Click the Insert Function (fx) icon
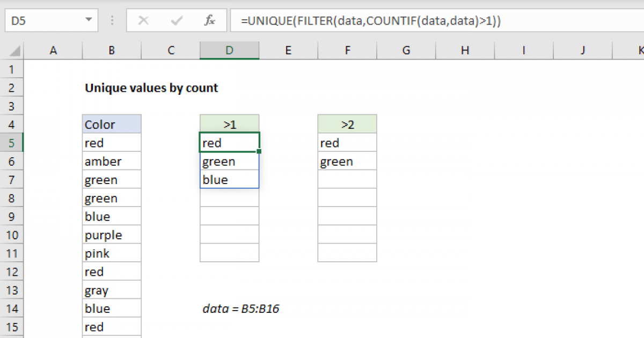Image resolution: width=644 pixels, height=338 pixels. click(210, 20)
